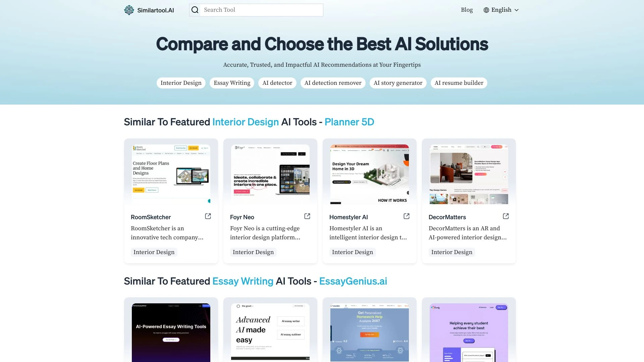Image resolution: width=644 pixels, height=362 pixels.
Task: Click Planner 5D featured link
Action: click(350, 122)
